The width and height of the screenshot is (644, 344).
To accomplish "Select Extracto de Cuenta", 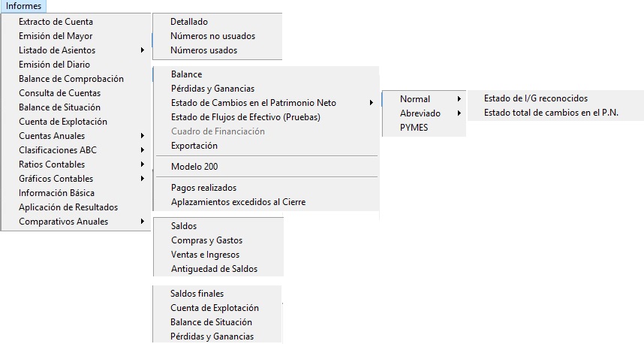I will click(56, 22).
